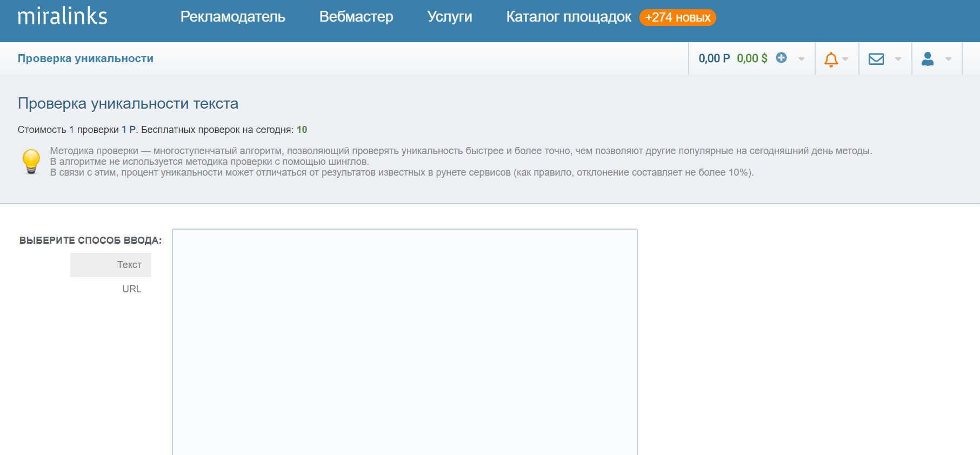
Task: Expand the notifications dropdown arrow
Action: 845,59
